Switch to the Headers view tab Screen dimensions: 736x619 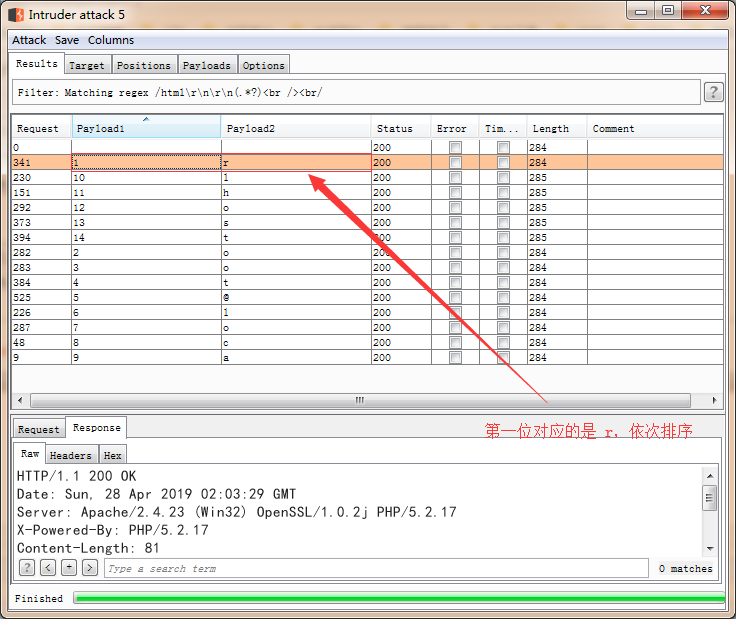pyautogui.click(x=71, y=455)
